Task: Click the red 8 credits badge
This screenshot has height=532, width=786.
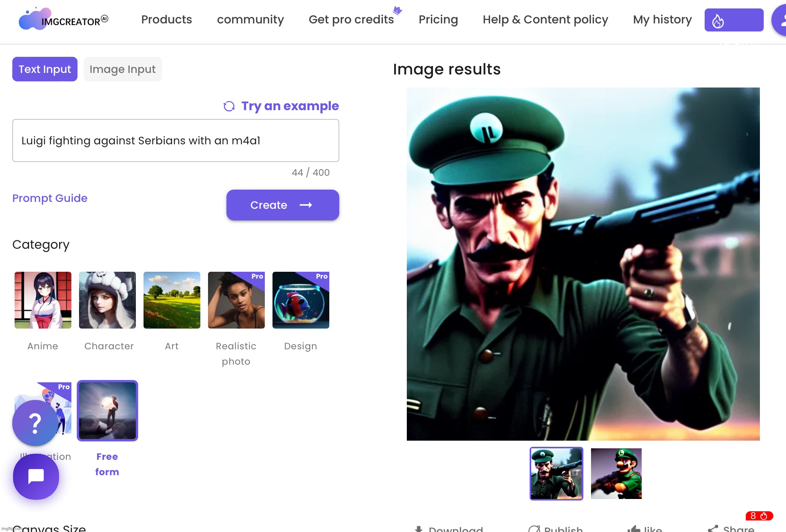Action: click(759, 516)
